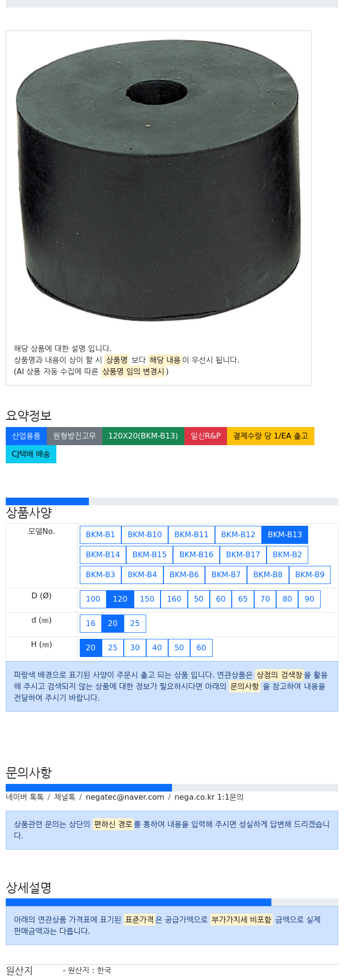Click the 120X20(BKM-B13) tag

(143, 436)
